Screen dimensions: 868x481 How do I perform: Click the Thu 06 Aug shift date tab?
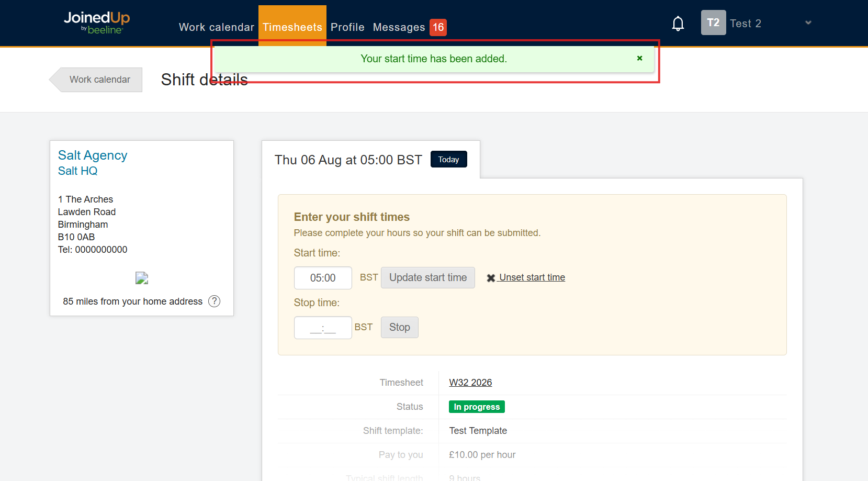(370, 160)
